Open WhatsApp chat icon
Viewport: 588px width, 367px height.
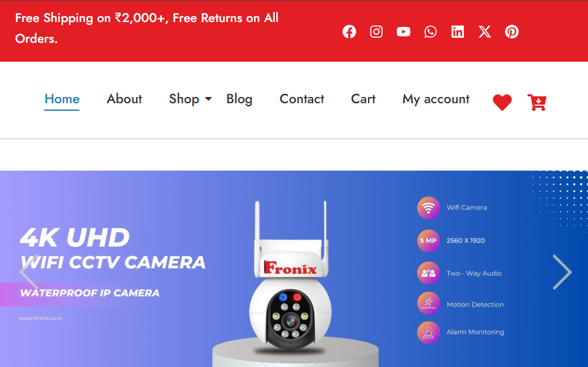430,32
